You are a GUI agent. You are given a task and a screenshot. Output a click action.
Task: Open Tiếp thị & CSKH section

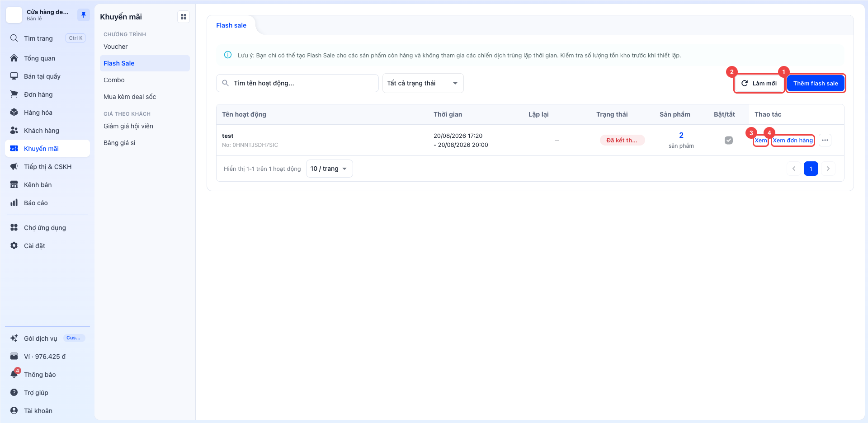click(x=47, y=167)
